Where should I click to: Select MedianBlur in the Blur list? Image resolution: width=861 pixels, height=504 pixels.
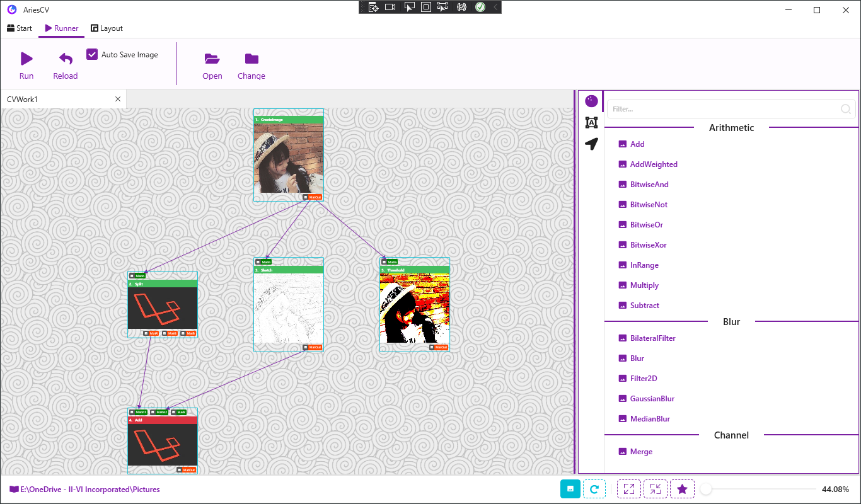(650, 419)
